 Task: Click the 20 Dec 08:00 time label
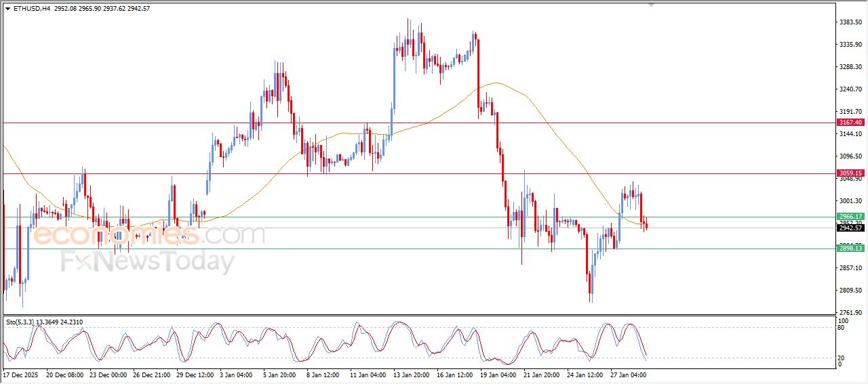tap(65, 374)
